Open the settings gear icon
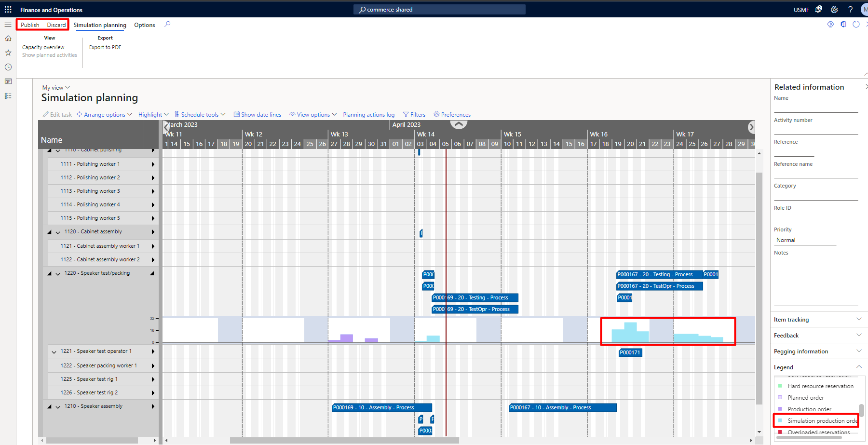868x445 pixels. point(834,10)
